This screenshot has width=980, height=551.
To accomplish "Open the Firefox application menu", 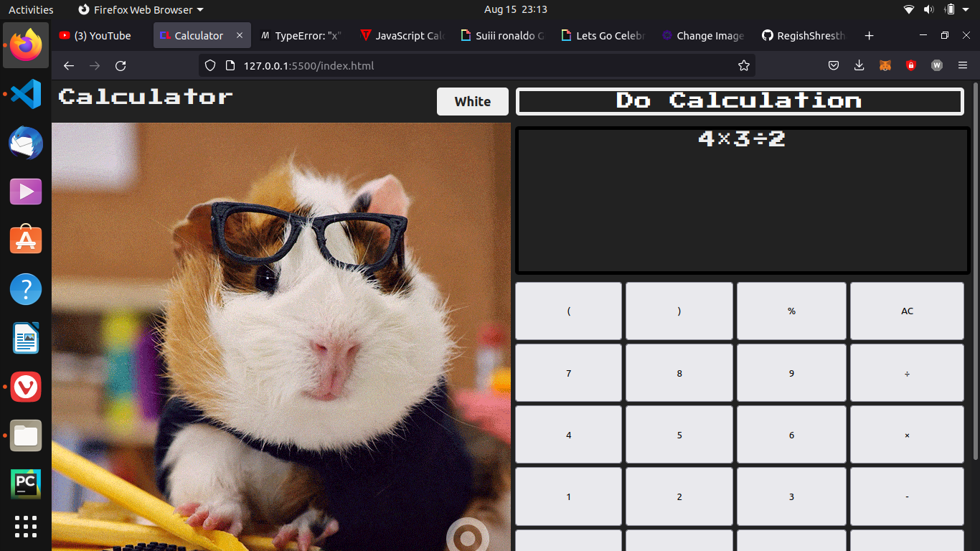I will [963, 66].
